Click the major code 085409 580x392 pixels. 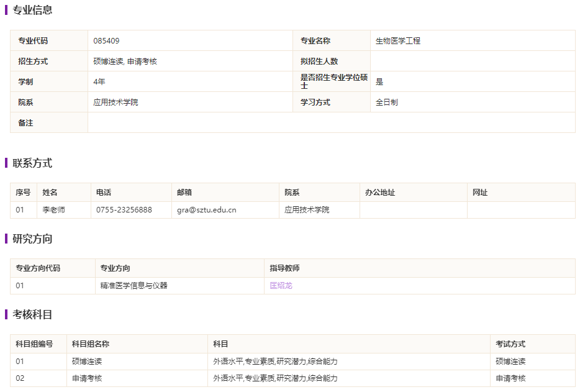pos(106,41)
